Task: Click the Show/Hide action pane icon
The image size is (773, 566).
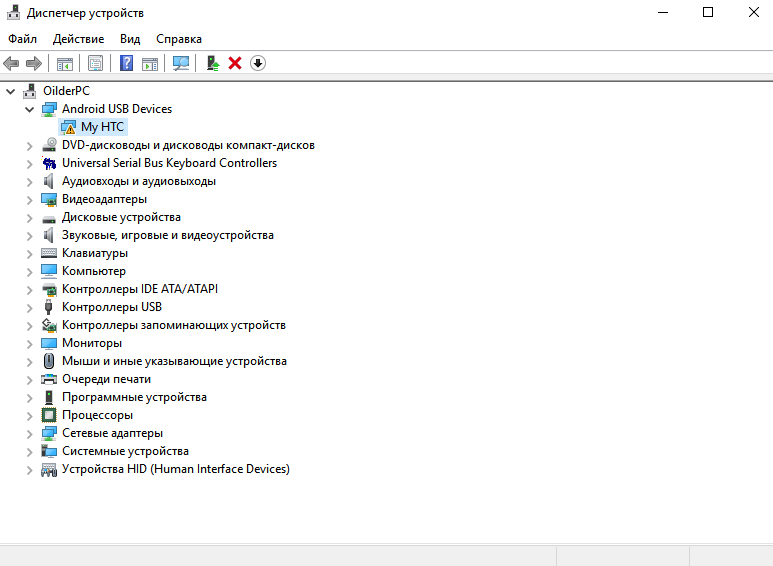Action: point(150,63)
